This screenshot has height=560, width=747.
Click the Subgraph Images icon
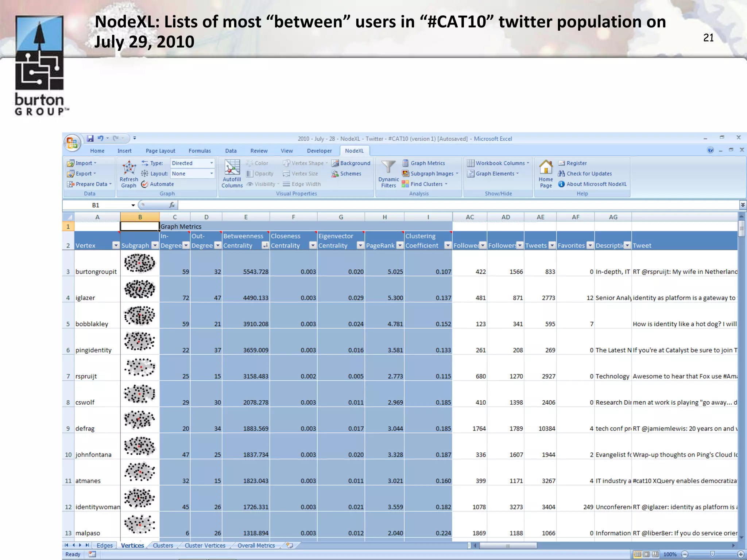[x=405, y=174]
